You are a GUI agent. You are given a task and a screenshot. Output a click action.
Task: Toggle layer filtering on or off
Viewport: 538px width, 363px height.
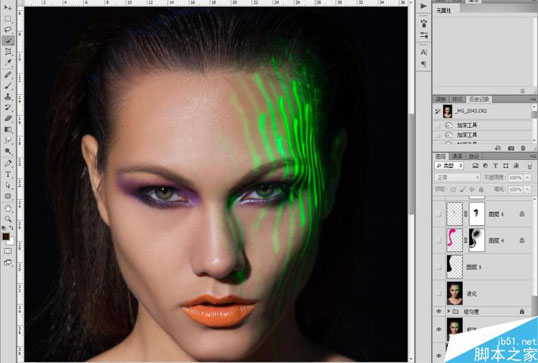coord(530,166)
